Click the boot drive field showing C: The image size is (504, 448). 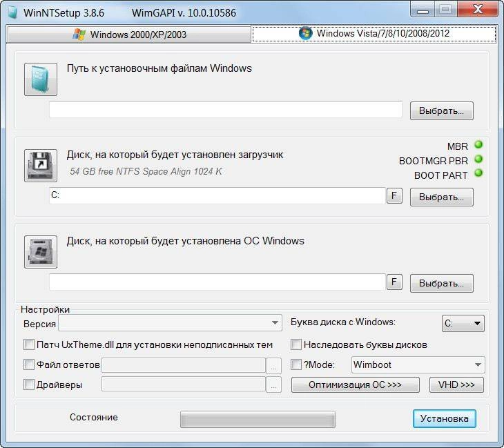[217, 195]
